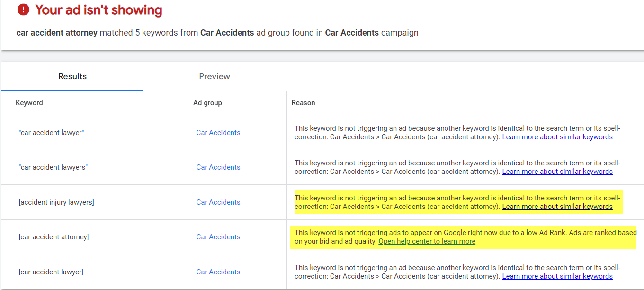Viewport: 644px width, 290px height.
Task: Open Car Accidents ad group for "car accident lawyer"
Action: click(218, 132)
